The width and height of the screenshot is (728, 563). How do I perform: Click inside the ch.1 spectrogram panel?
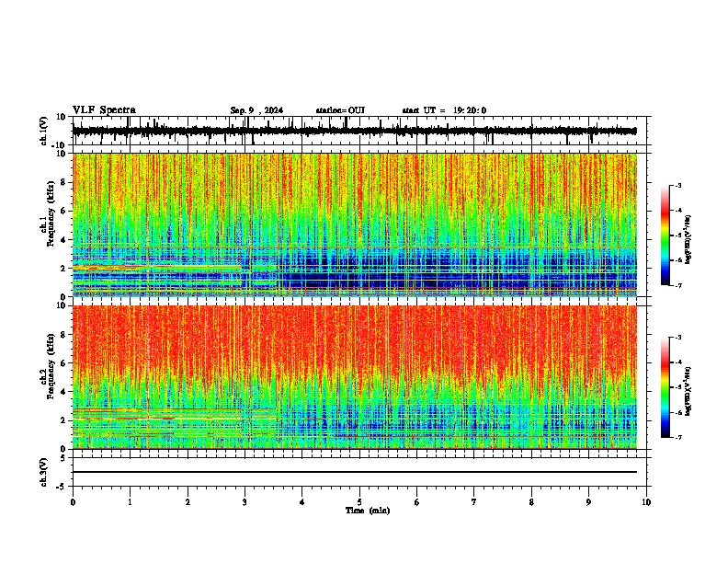[x=355, y=224]
